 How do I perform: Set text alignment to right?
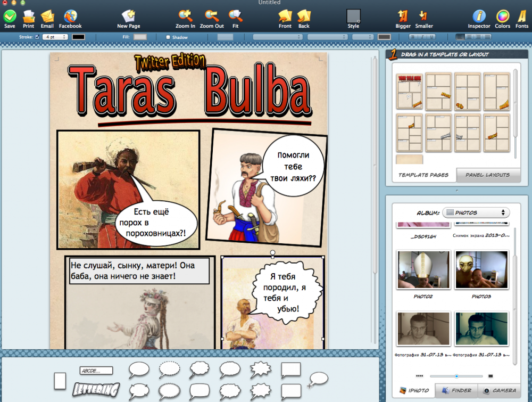coord(478,37)
